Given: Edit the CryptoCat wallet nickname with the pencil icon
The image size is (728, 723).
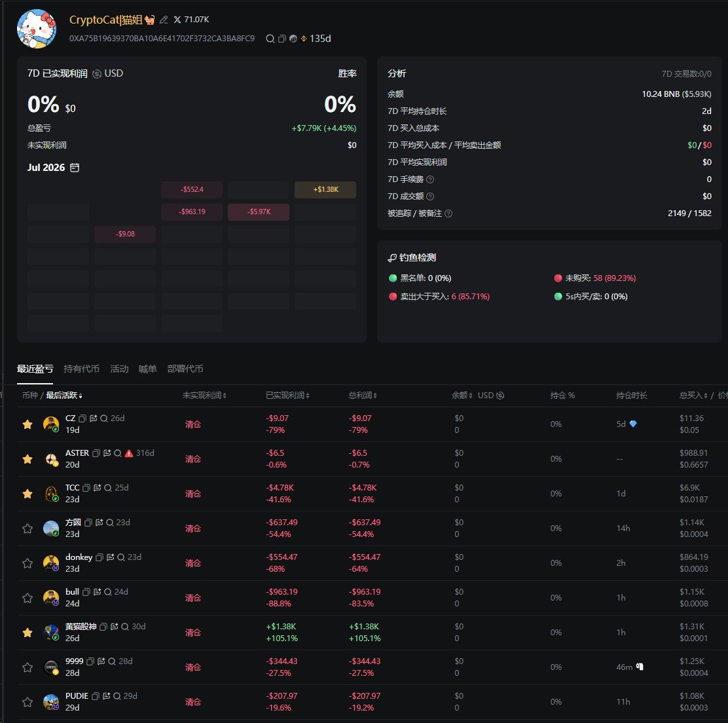Looking at the screenshot, I should pyautogui.click(x=164, y=20).
